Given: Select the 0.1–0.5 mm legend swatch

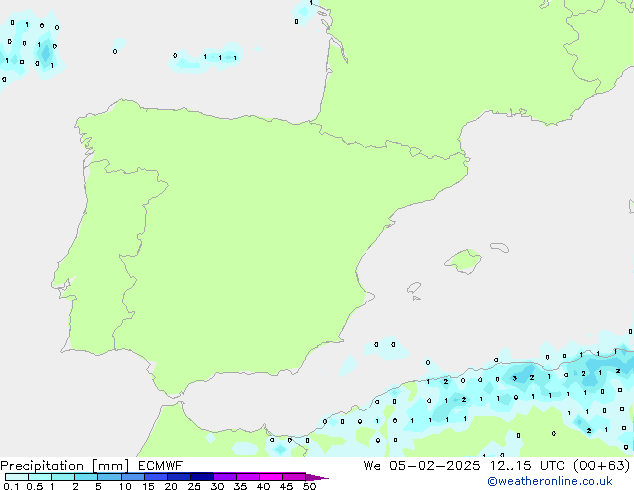Looking at the screenshot, I should pyautogui.click(x=17, y=477).
